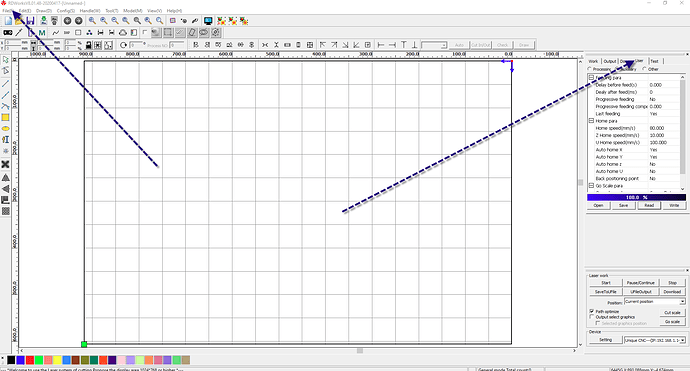
Task: Pick the red color swatch in palette
Action: [x=29, y=360]
